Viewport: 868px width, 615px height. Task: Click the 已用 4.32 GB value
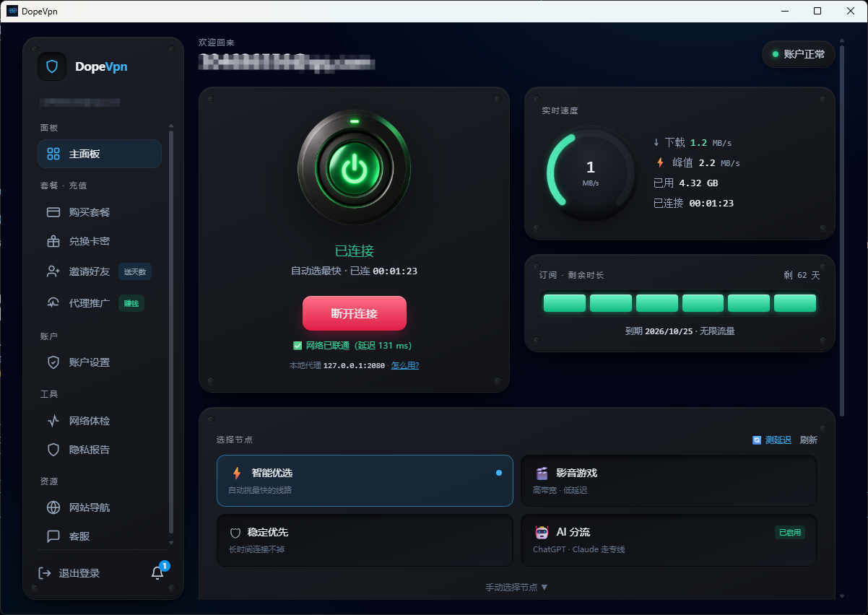685,183
